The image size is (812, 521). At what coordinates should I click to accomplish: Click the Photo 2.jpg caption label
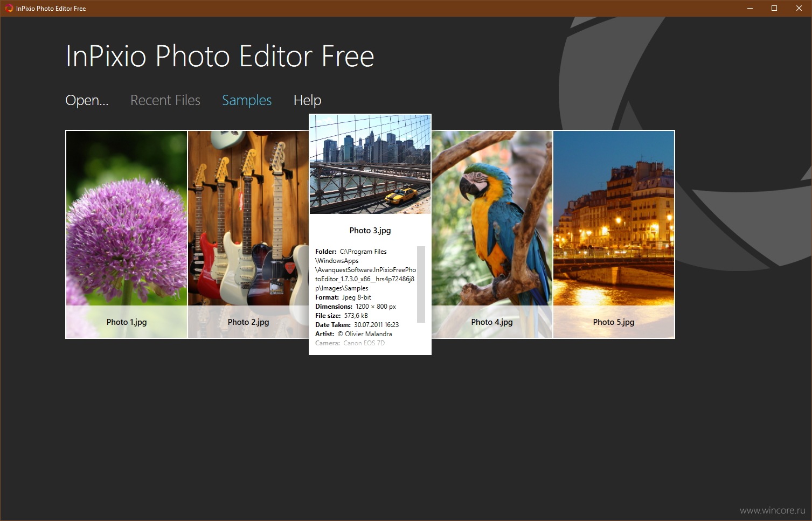(248, 322)
